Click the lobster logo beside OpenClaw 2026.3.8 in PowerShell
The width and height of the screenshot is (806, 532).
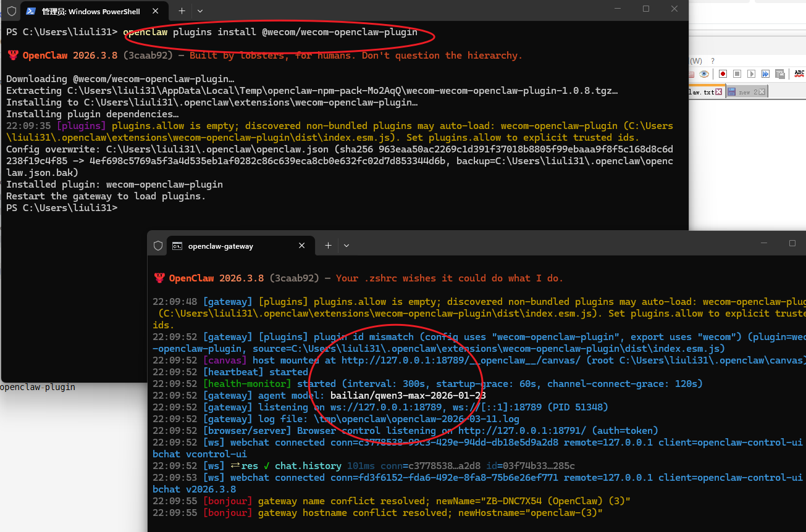click(13, 55)
